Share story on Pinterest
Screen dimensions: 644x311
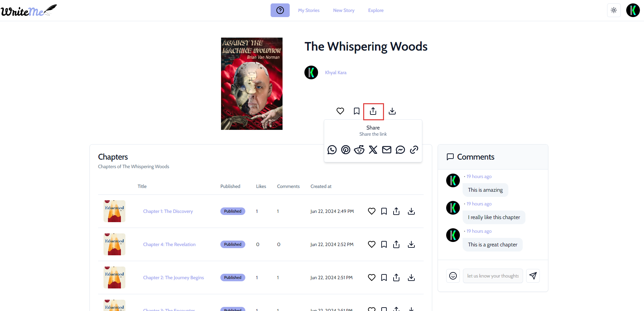click(x=346, y=150)
